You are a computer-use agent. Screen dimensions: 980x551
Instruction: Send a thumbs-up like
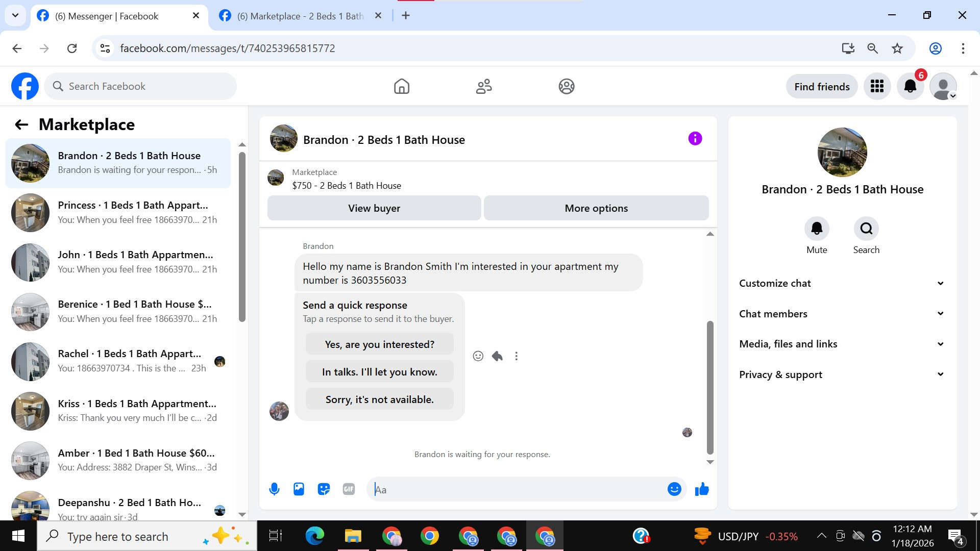pos(702,489)
